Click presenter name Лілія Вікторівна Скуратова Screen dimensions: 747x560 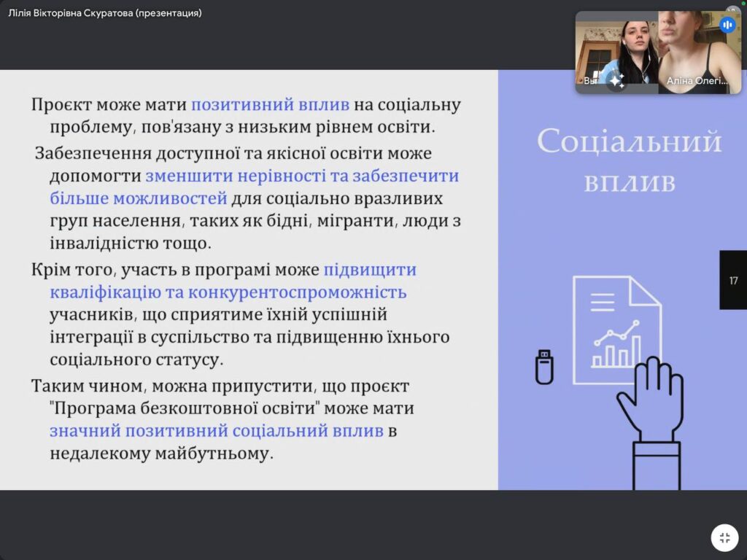click(105, 13)
